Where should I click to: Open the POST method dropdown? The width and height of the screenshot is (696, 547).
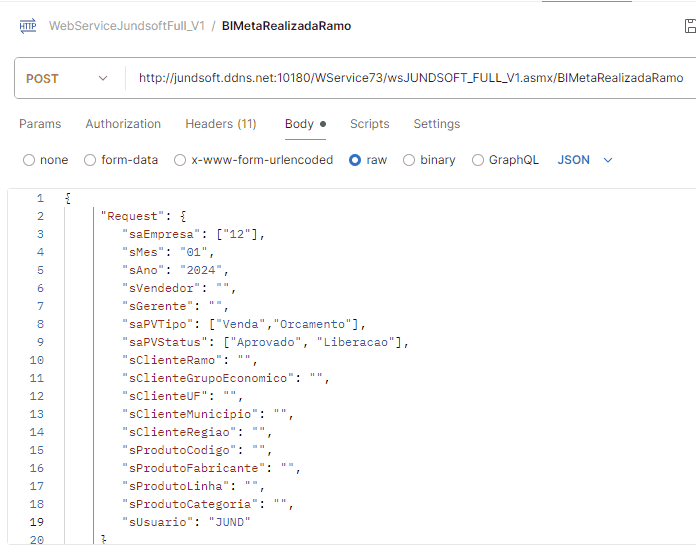(67, 78)
